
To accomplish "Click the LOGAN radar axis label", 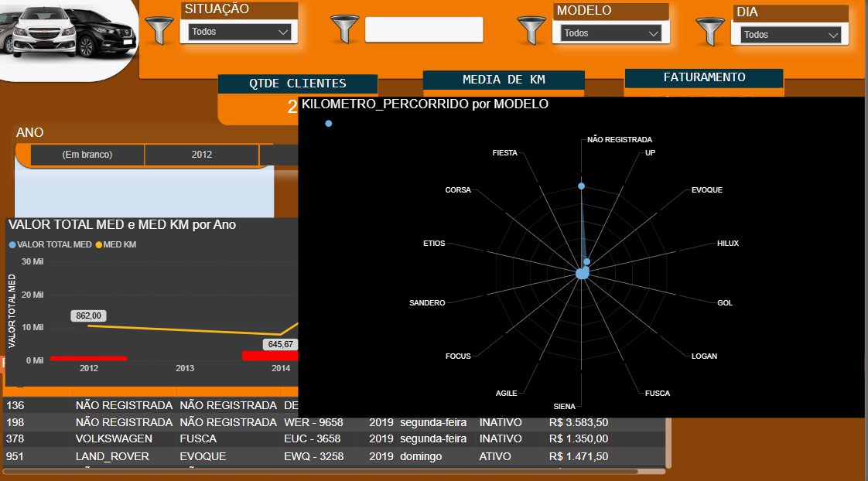I will tap(704, 356).
